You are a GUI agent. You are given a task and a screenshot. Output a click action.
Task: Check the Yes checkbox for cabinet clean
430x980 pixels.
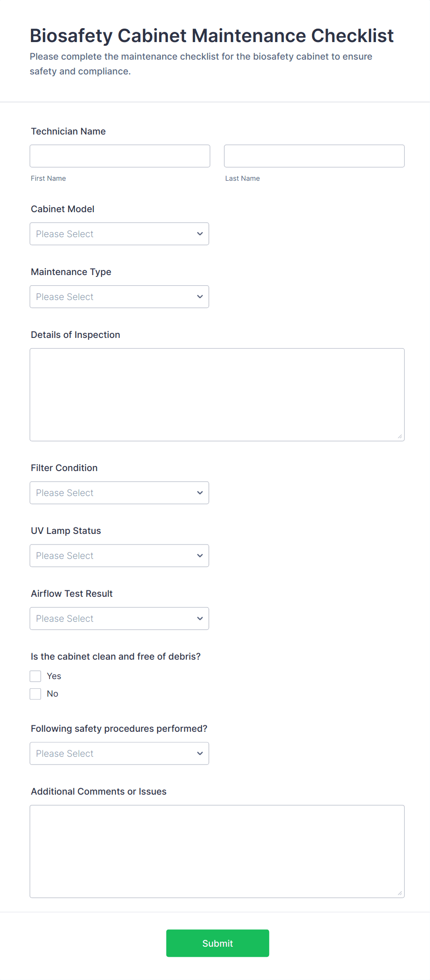[x=36, y=676]
